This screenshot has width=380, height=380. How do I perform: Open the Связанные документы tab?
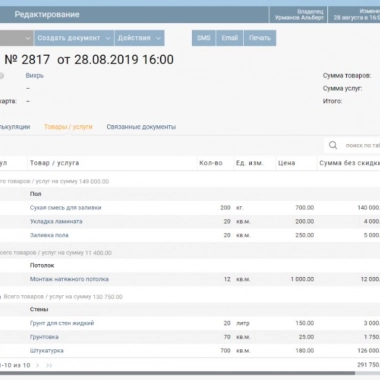[141, 127]
